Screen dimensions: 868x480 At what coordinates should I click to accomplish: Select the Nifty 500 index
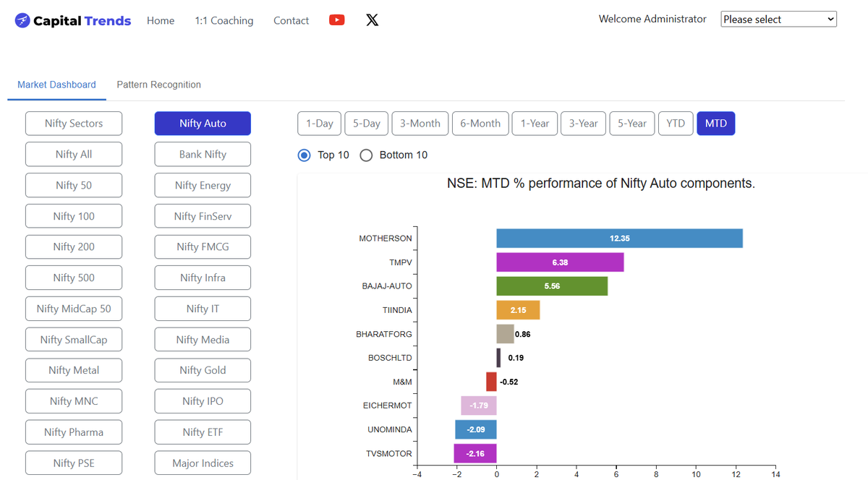click(x=74, y=278)
